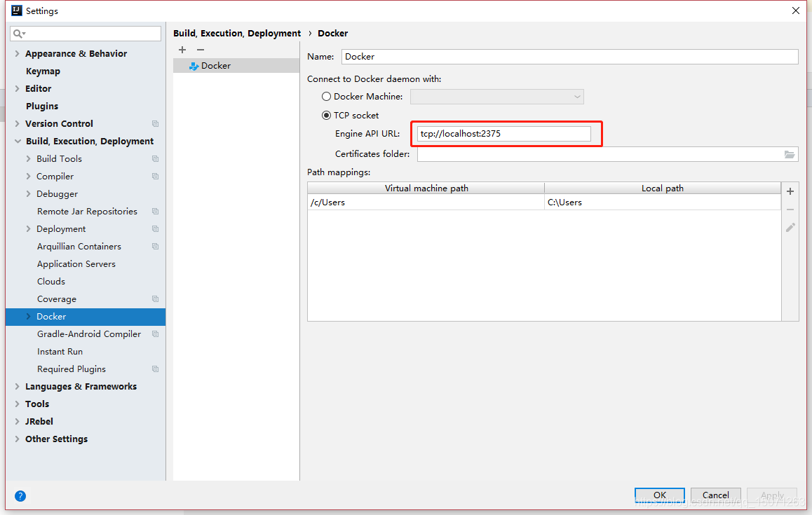Click project-level icon next to Gradle-Android Compiler

[x=155, y=334]
